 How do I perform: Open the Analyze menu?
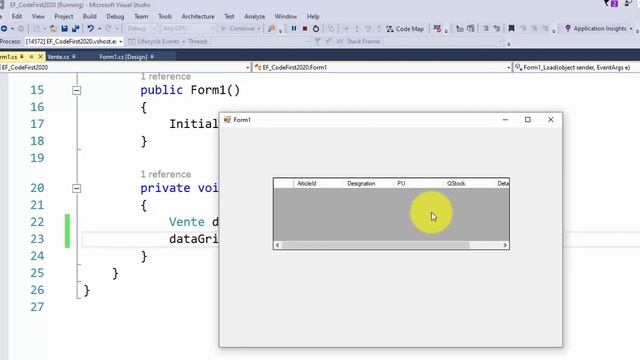[x=254, y=16]
